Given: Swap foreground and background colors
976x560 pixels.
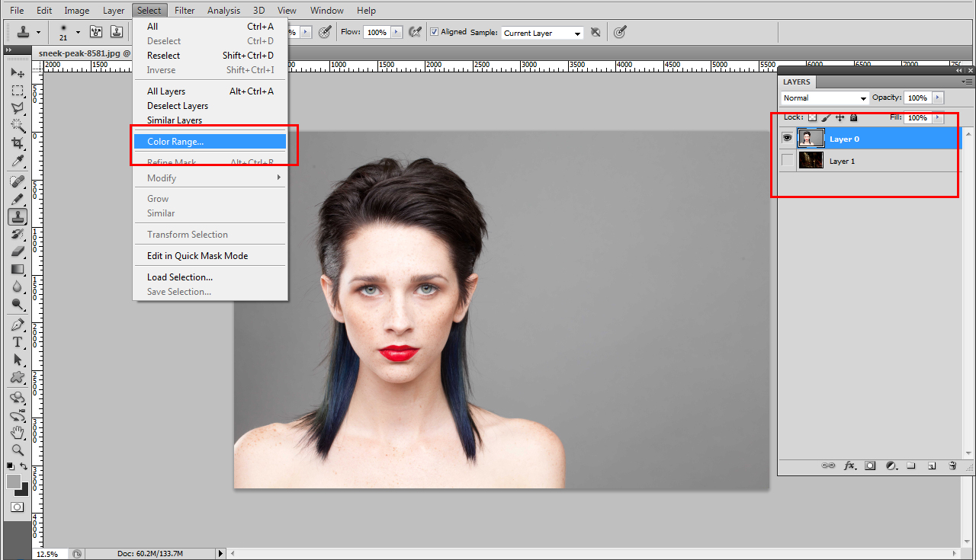Looking at the screenshot, I should point(24,466).
